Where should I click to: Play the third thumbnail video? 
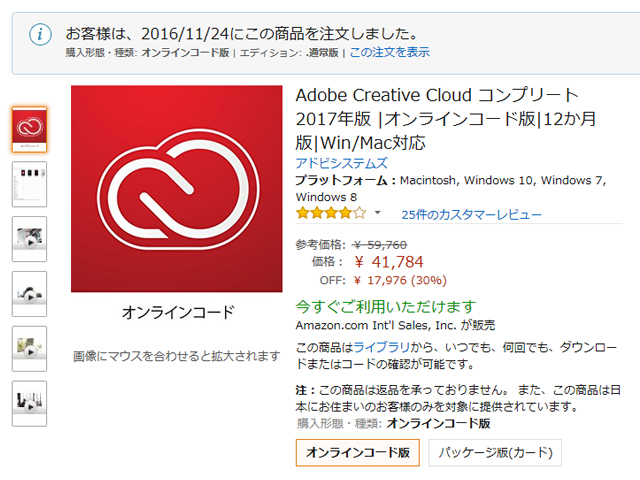pos(29,239)
